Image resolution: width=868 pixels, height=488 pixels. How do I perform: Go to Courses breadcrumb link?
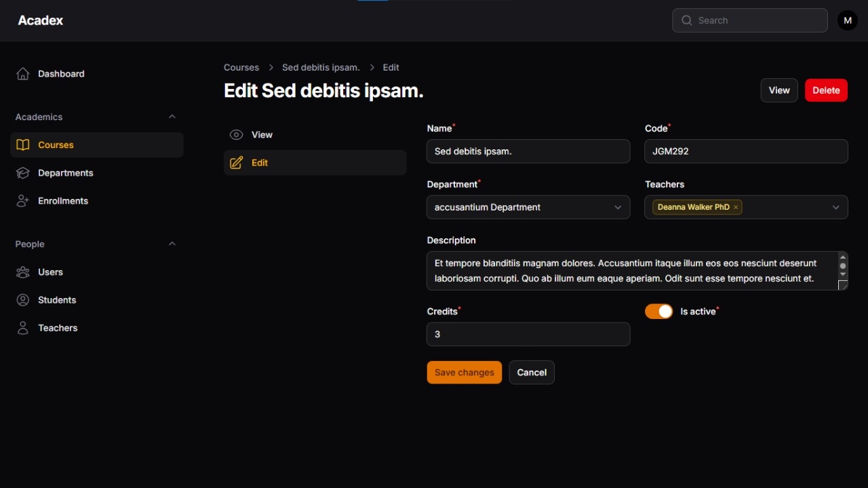point(241,68)
